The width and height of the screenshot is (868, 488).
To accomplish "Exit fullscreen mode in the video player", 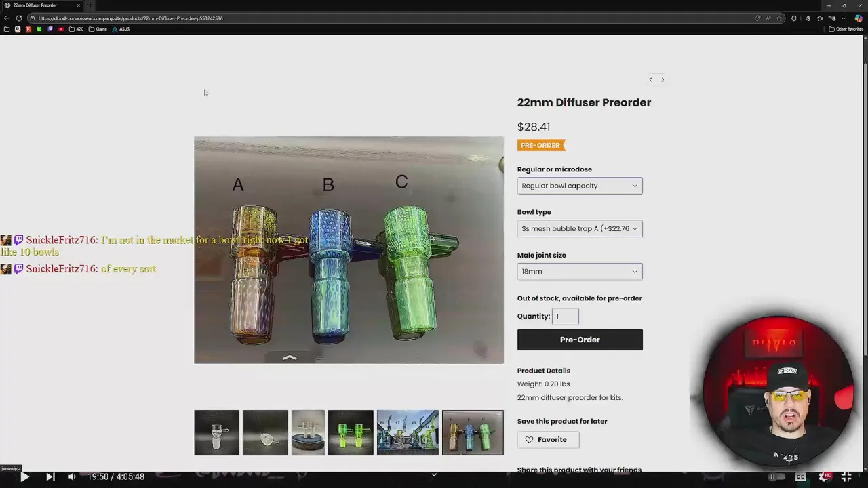I will point(846,477).
